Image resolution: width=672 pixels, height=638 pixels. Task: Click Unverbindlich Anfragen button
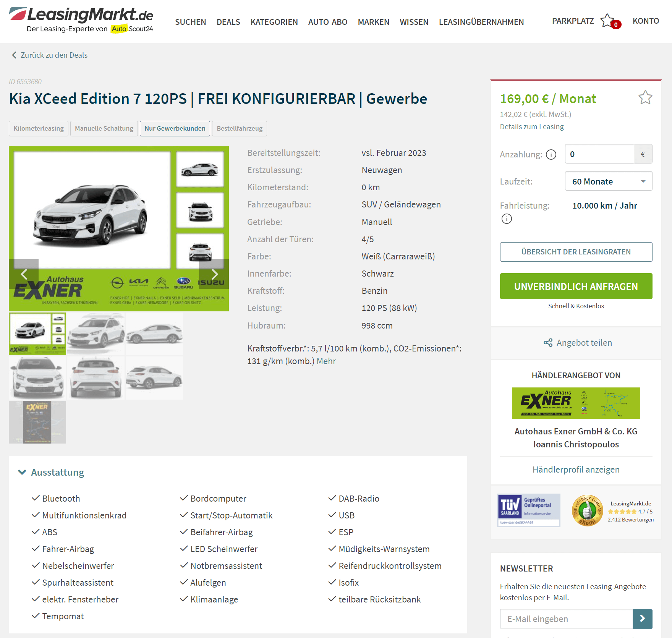576,286
